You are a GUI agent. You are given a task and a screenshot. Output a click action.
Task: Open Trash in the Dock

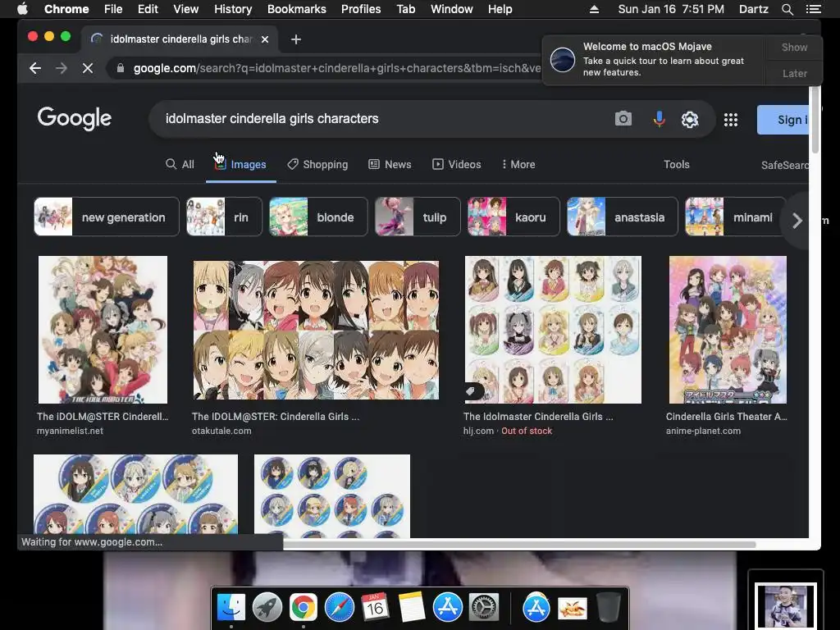pyautogui.click(x=608, y=608)
